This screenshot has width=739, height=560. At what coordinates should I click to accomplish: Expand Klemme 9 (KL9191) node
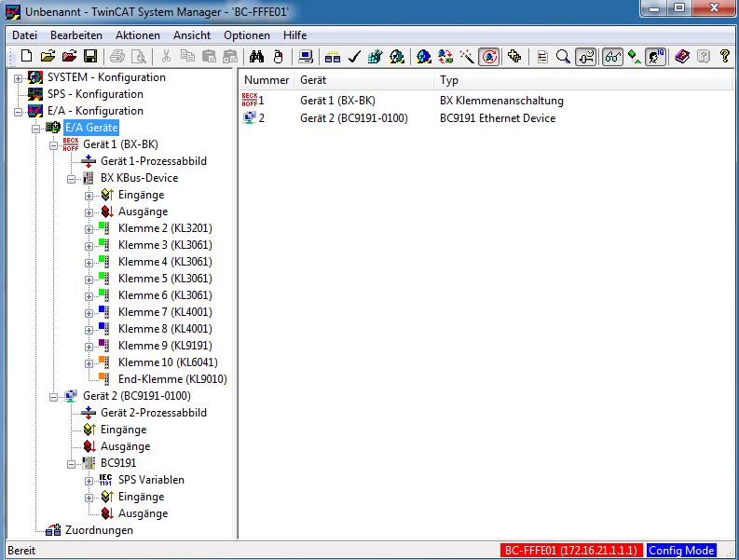coord(89,347)
